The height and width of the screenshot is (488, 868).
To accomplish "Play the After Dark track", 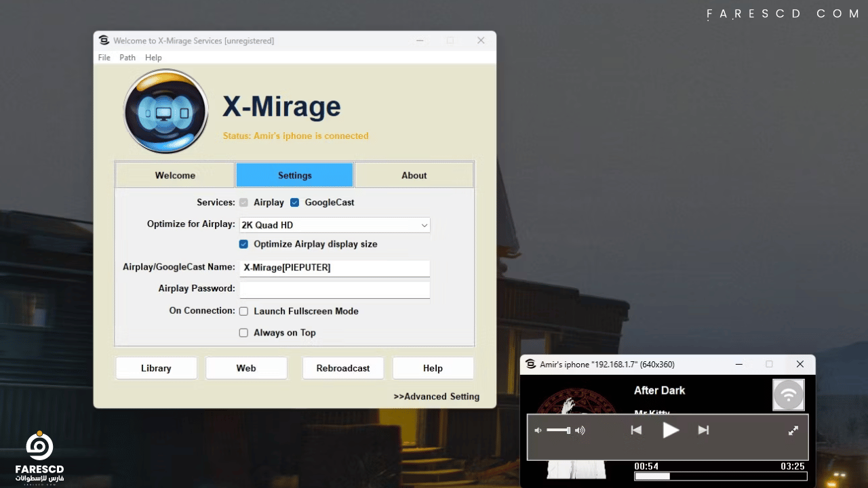I will click(670, 430).
